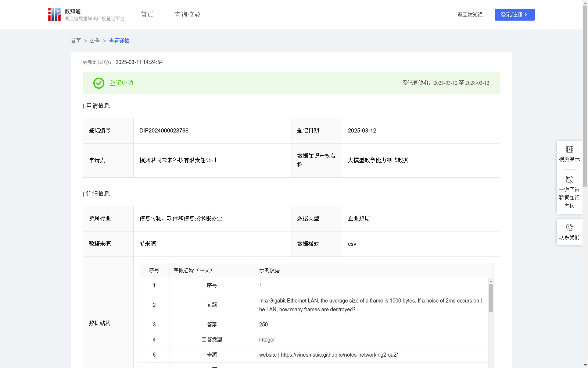588x368 pixels.
Task: Click field name 答案 in the table
Action: pyautogui.click(x=212, y=325)
